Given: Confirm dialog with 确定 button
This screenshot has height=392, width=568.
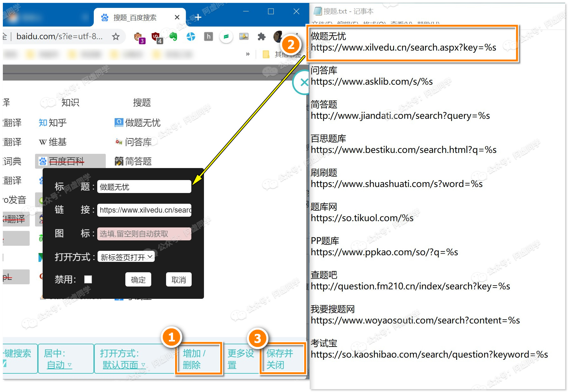Looking at the screenshot, I should pos(138,280).
